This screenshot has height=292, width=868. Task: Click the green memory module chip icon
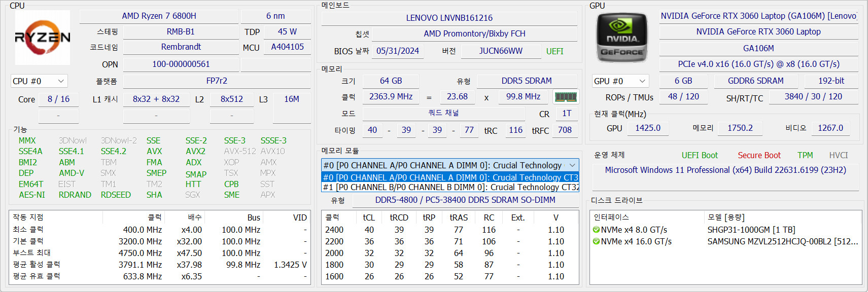coord(566,97)
